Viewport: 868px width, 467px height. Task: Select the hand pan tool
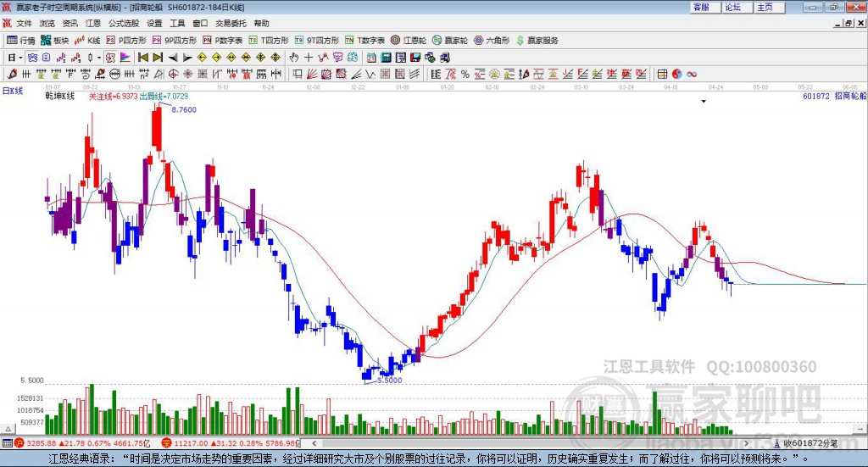click(294, 58)
